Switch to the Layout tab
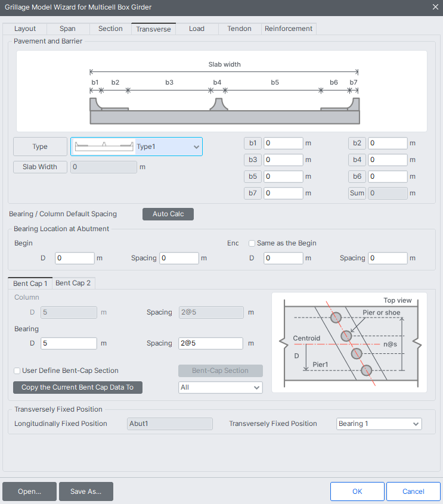This screenshot has height=504, width=443. pyautogui.click(x=25, y=29)
